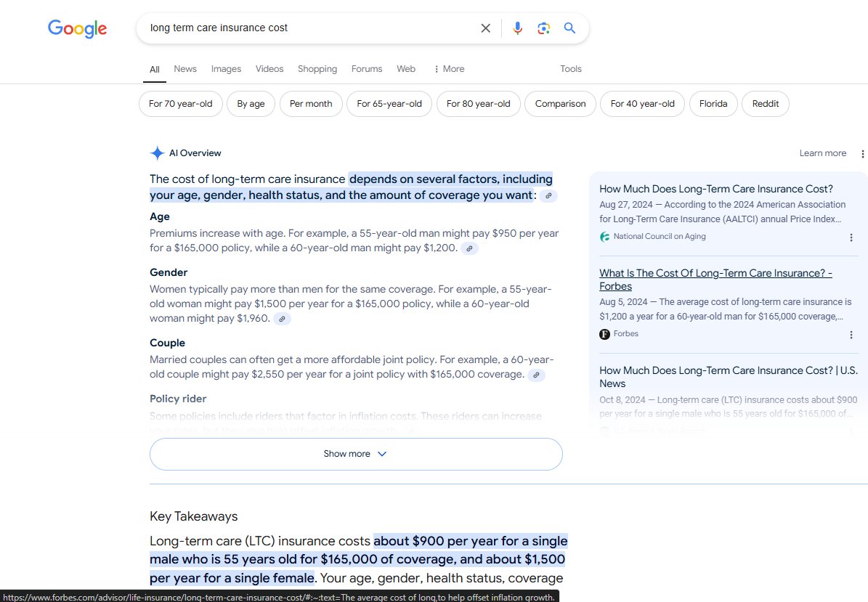The image size is (868, 602).
Task: Open source link icon in Gender section
Action: [282, 319]
